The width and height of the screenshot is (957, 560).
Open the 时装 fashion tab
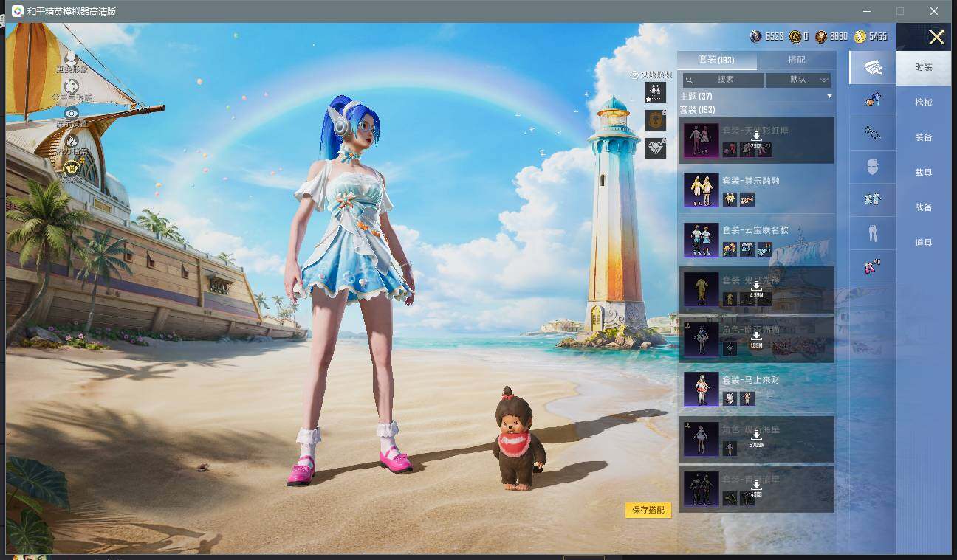tap(924, 67)
